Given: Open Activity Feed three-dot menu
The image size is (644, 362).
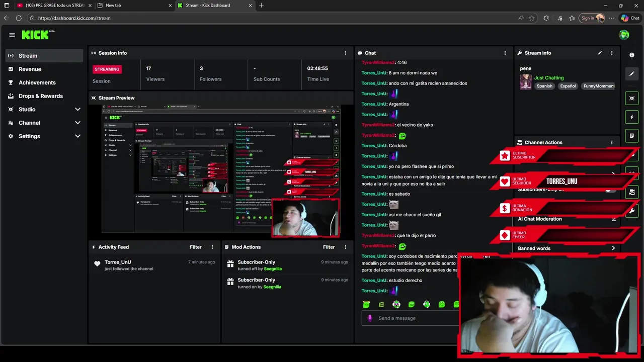Looking at the screenshot, I should pyautogui.click(x=212, y=247).
